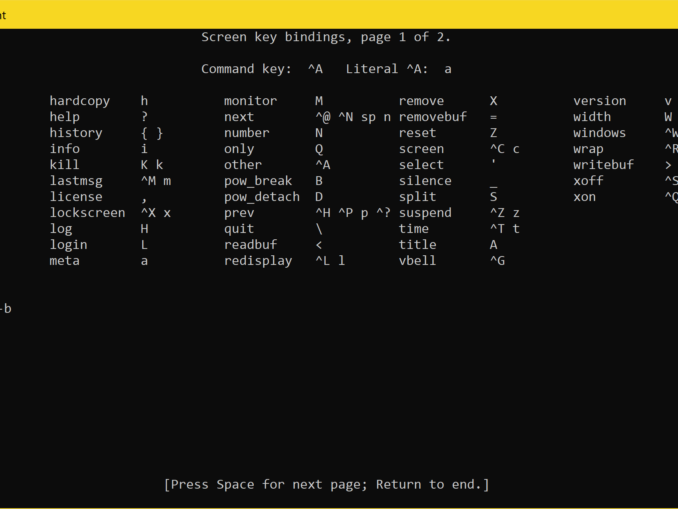The height and width of the screenshot is (509, 678).
Task: Click the "windows" command text
Action: point(599,133)
